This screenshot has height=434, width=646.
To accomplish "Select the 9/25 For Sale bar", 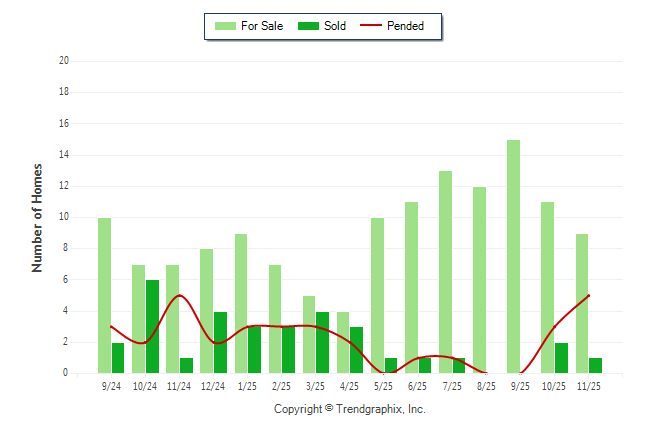I will (513, 256).
